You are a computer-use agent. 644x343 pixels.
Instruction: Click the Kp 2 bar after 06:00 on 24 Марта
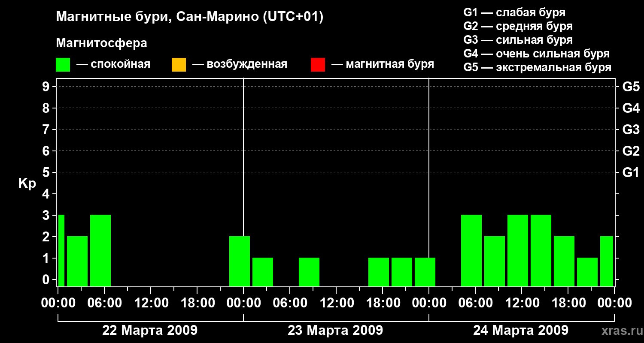[x=495, y=261]
